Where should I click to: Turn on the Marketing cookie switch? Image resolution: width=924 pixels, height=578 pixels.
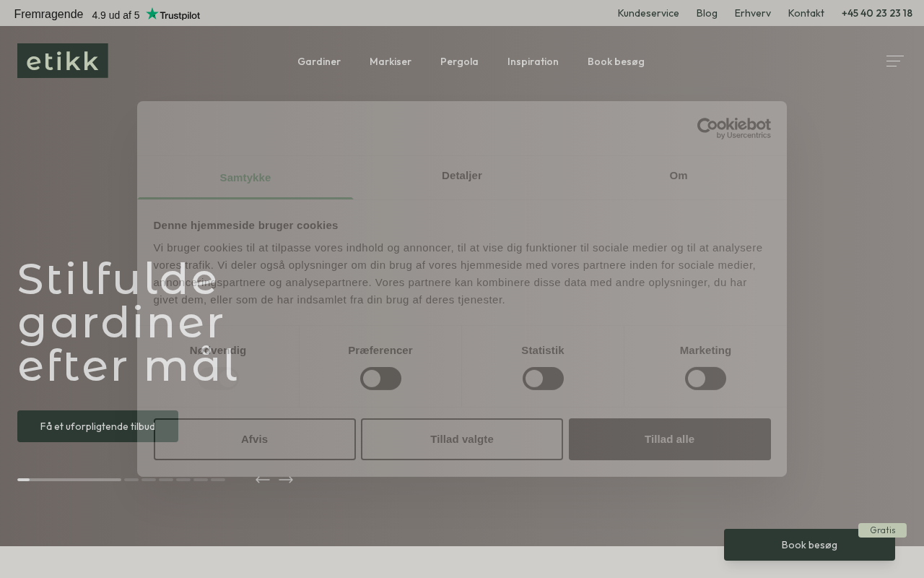point(705,379)
